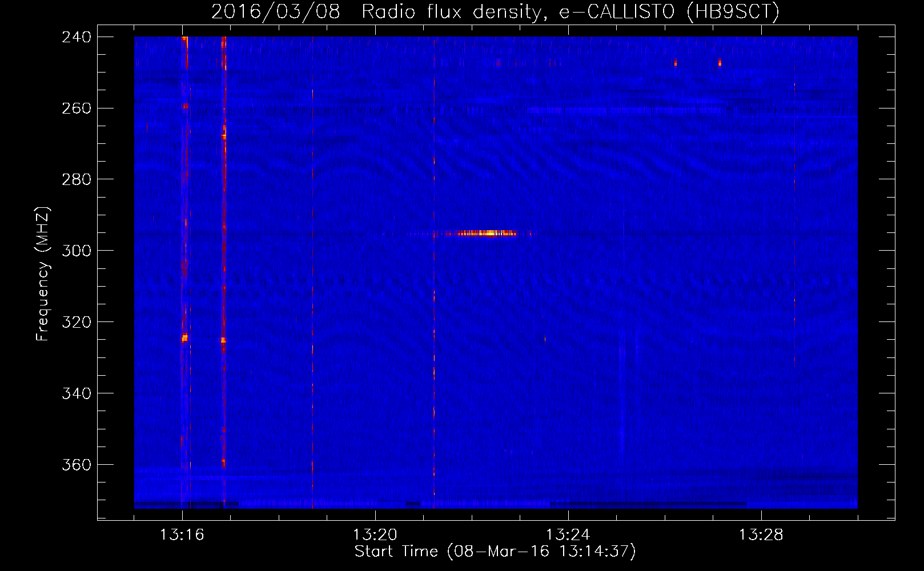Image resolution: width=924 pixels, height=571 pixels.
Task: Click the 13:28 time tick label
Action: click(x=761, y=535)
